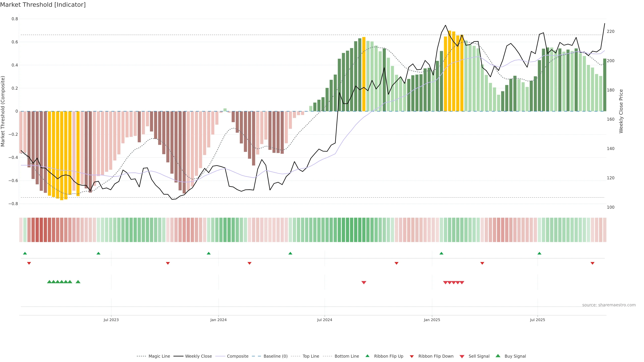Click the Weekly Close Price axis title
The height and width of the screenshot is (362, 644).
(621, 111)
